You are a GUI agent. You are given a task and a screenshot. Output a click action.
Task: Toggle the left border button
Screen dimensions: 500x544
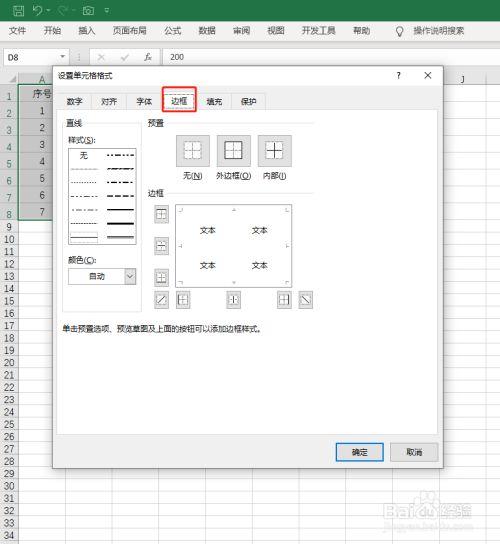(183, 300)
